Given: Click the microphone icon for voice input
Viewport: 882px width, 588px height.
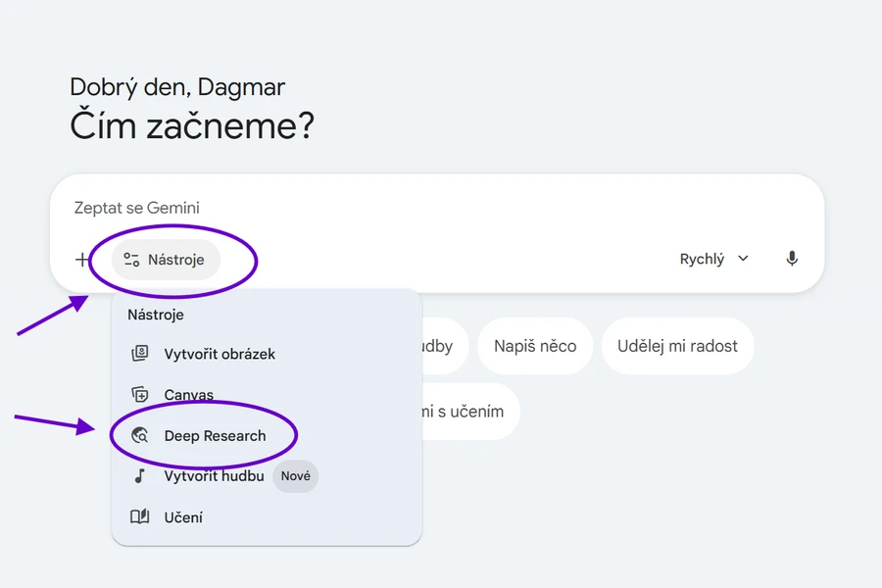Looking at the screenshot, I should 792,259.
